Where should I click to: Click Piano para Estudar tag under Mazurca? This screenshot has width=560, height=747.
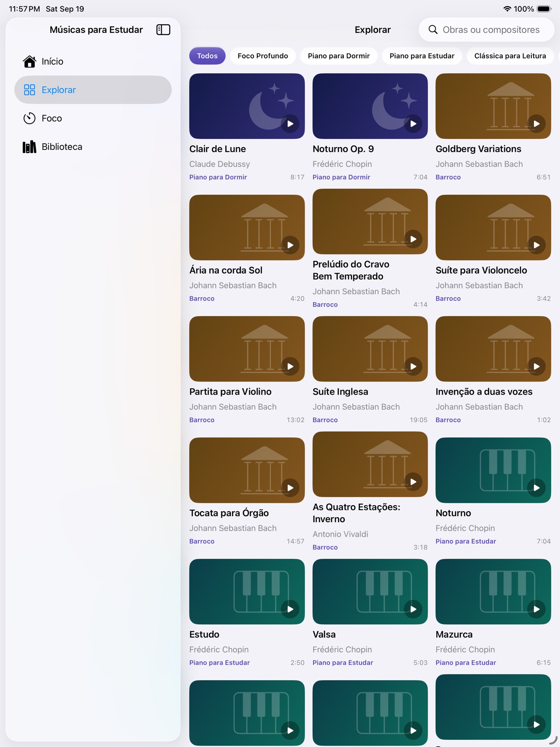point(465,663)
